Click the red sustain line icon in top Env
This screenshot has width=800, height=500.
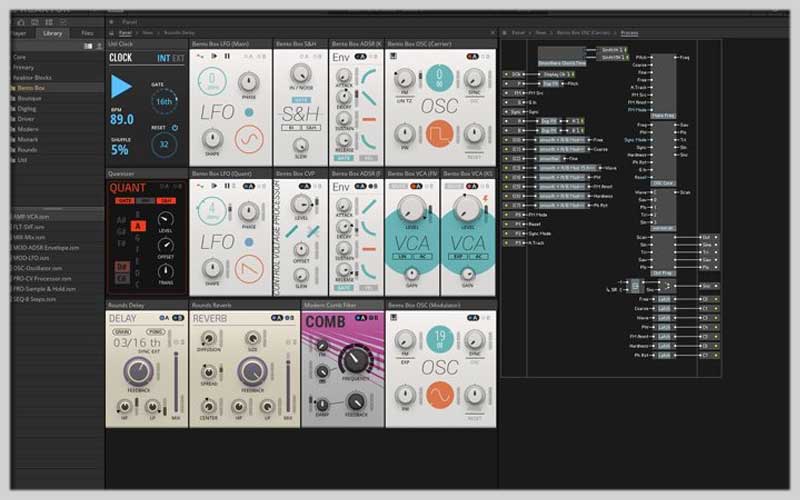368,119
